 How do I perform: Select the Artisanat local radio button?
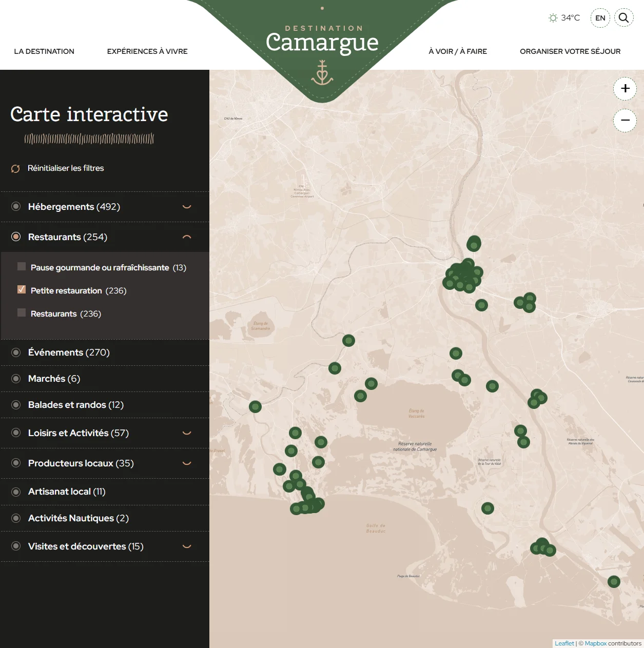coord(16,492)
